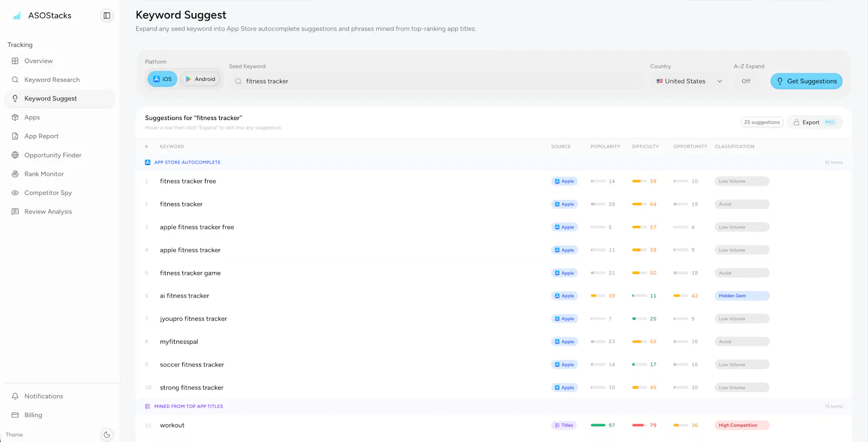Open Overview in the sidebar
868x442 pixels.
point(60,61)
